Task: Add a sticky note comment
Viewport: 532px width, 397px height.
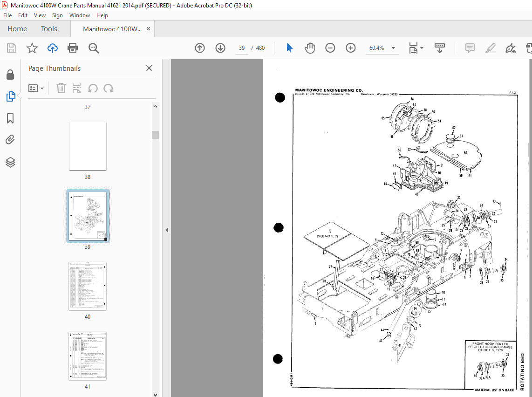Action: pos(470,48)
